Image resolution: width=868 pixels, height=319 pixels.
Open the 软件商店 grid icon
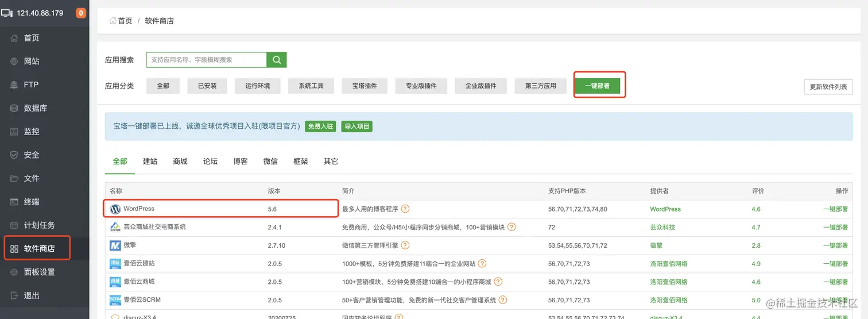tap(15, 249)
